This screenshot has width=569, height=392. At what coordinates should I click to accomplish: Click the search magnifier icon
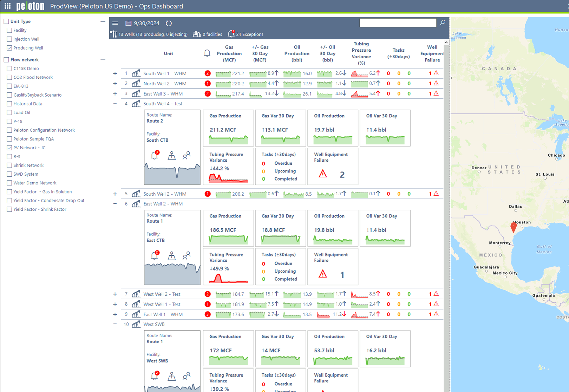point(442,22)
